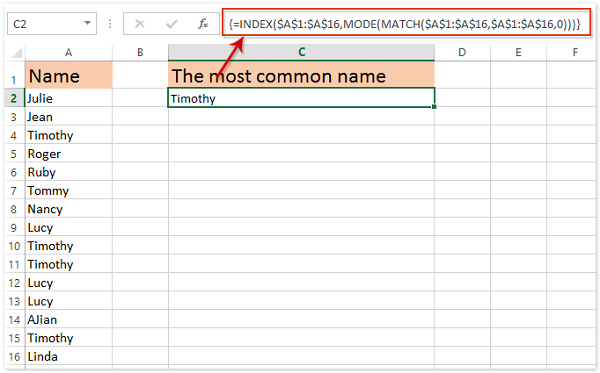Select the cell containing AJian
600x373 pixels.
click(x=69, y=319)
